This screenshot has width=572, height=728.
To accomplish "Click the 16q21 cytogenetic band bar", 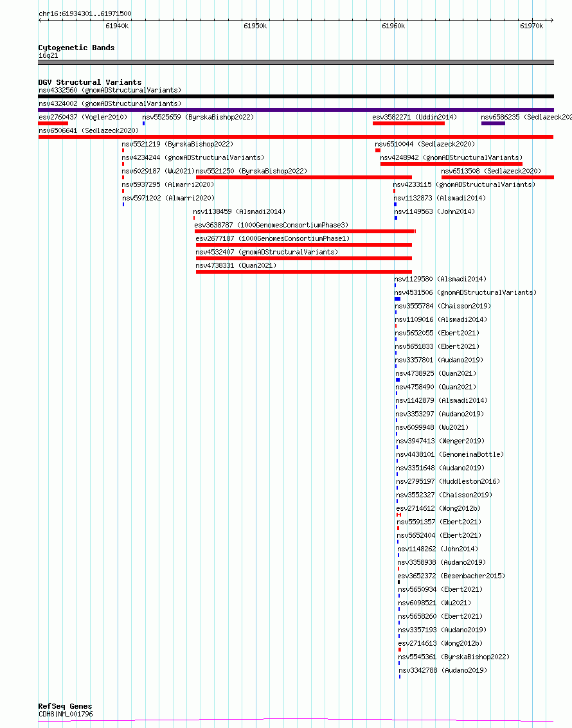I will point(296,62).
